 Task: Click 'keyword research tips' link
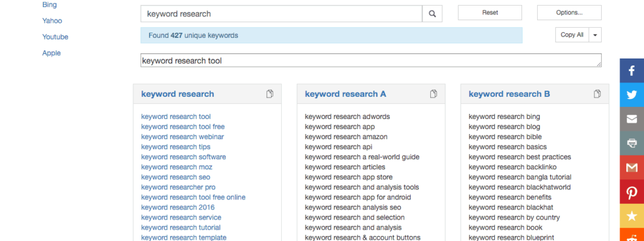tap(176, 147)
